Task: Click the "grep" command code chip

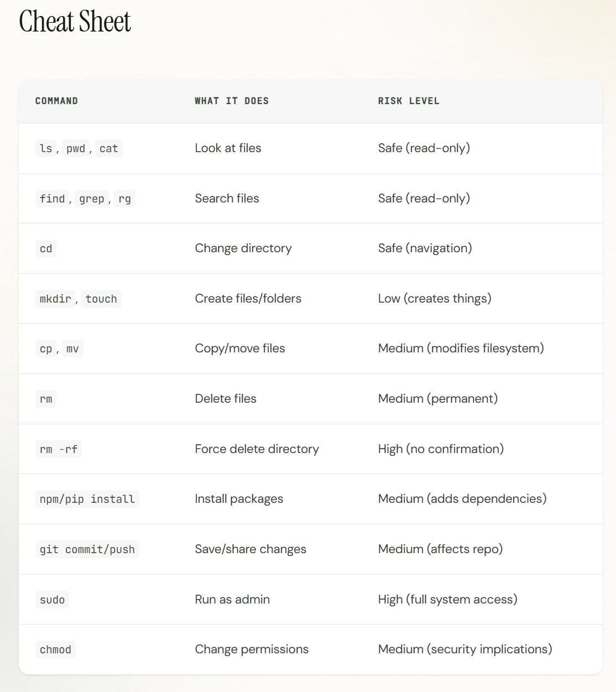Action: 91,199
